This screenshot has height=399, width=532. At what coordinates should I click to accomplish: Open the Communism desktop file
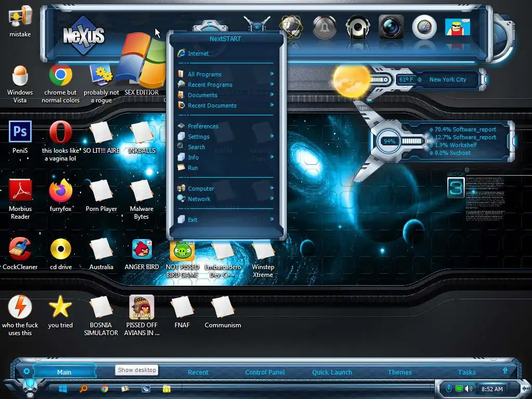tap(222, 307)
